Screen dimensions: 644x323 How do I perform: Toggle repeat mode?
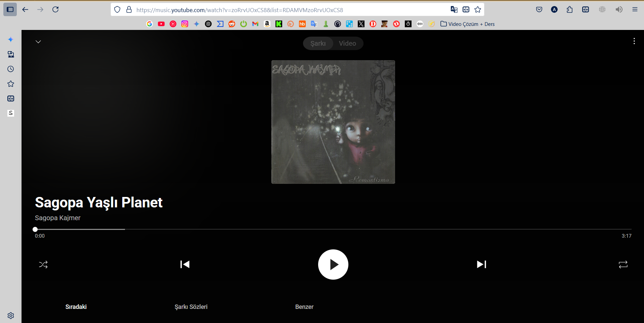pyautogui.click(x=623, y=265)
